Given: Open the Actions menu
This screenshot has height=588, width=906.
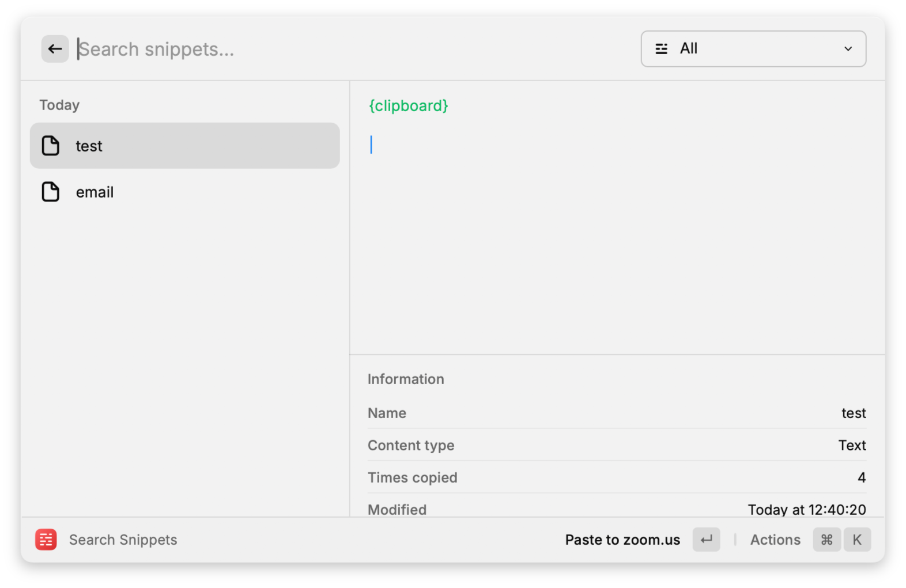Looking at the screenshot, I should click(x=775, y=540).
